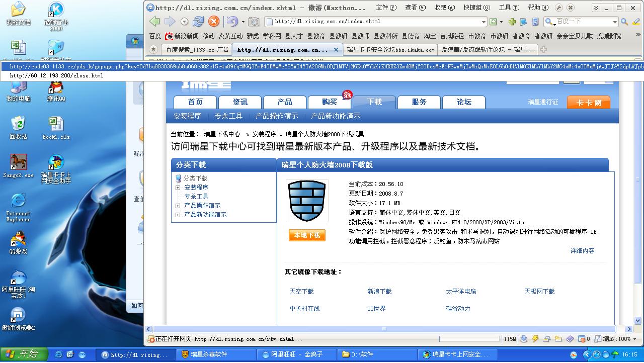
Task: Open the undo-close-tab history dropdown arrow
Action: click(x=243, y=22)
